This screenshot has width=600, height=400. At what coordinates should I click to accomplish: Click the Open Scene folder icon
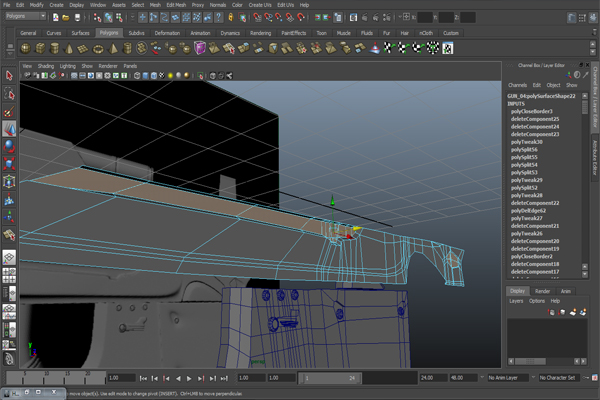pyautogui.click(x=66, y=17)
